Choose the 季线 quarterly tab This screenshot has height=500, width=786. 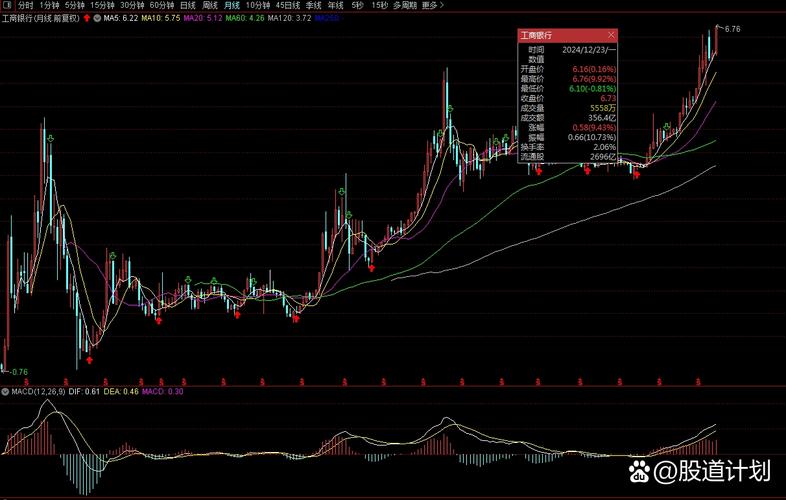[313, 5]
